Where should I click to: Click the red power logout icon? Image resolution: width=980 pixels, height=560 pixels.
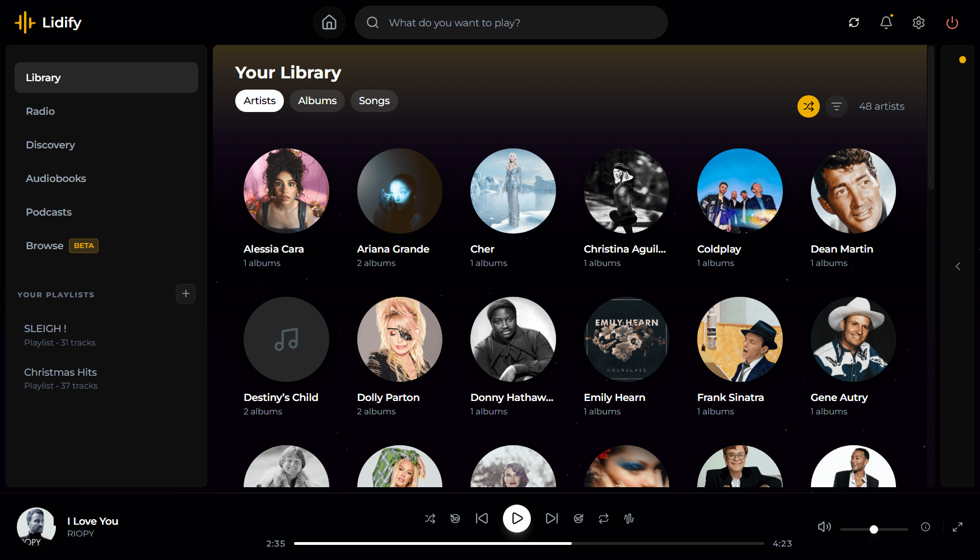952,22
